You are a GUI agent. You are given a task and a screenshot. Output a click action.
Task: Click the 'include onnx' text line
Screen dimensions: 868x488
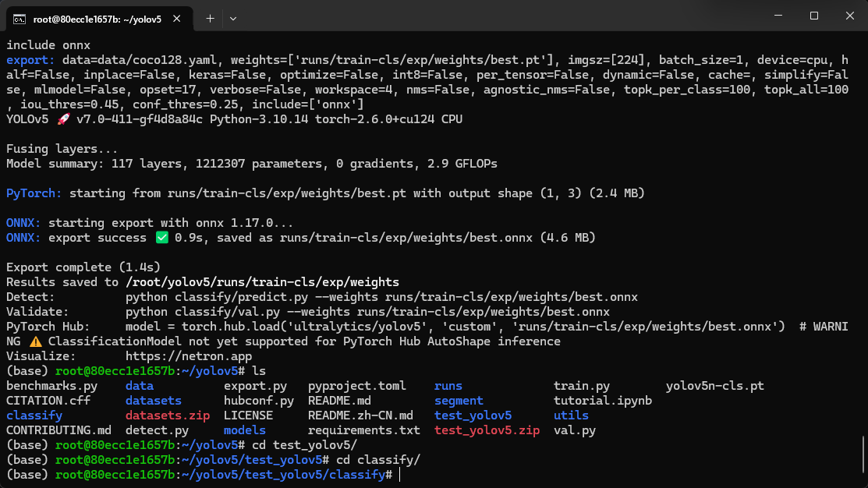click(x=48, y=44)
